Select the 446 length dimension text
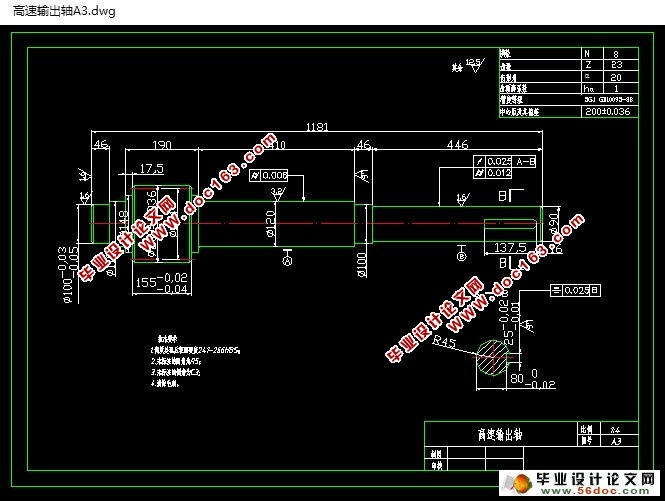665x501 pixels. 458,145
